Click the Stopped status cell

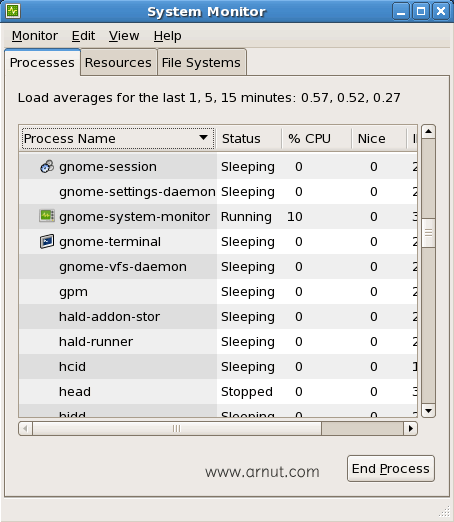point(247,392)
